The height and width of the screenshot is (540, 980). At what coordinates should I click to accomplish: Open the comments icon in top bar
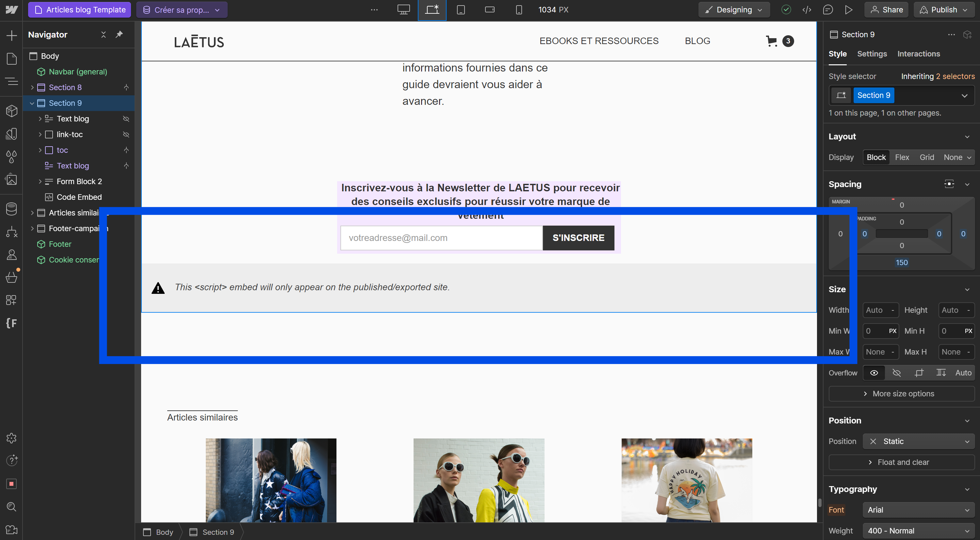pos(827,10)
